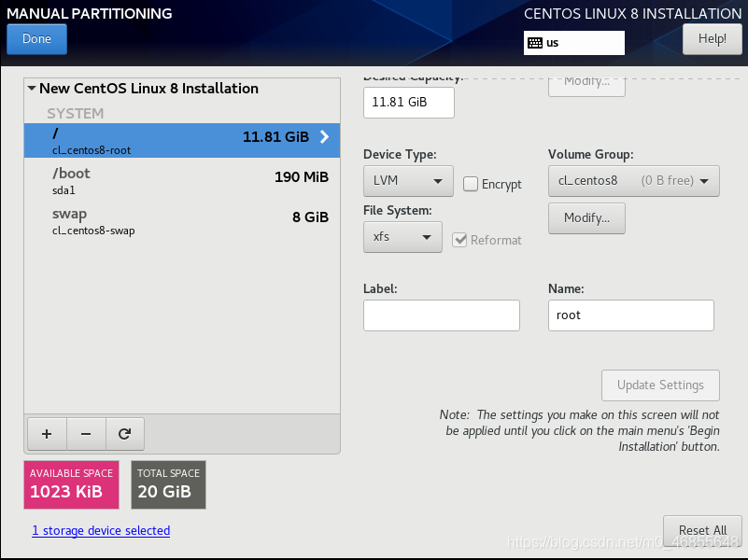Click the empty Label input field
This screenshot has height=560, width=748.
click(442, 315)
